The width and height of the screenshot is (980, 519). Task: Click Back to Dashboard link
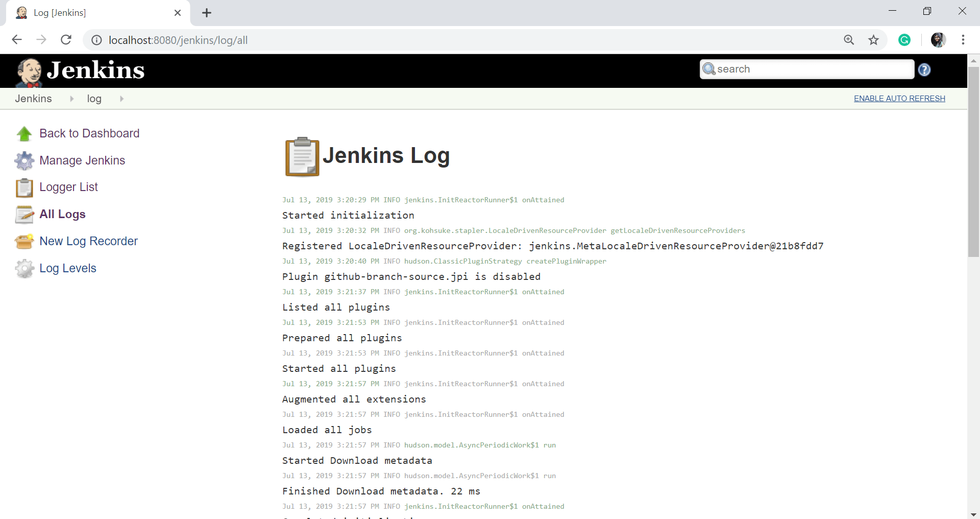click(x=89, y=133)
